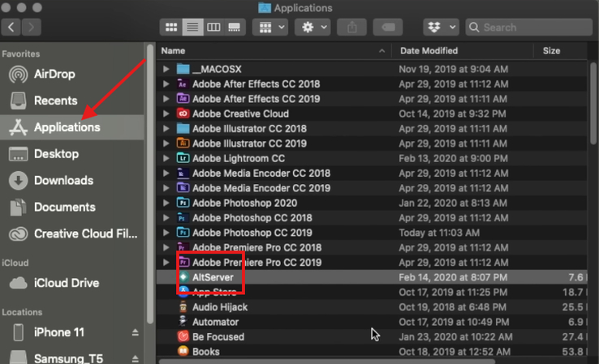Select the __MACOSX folder icon
The width and height of the screenshot is (599, 364).
tap(183, 69)
